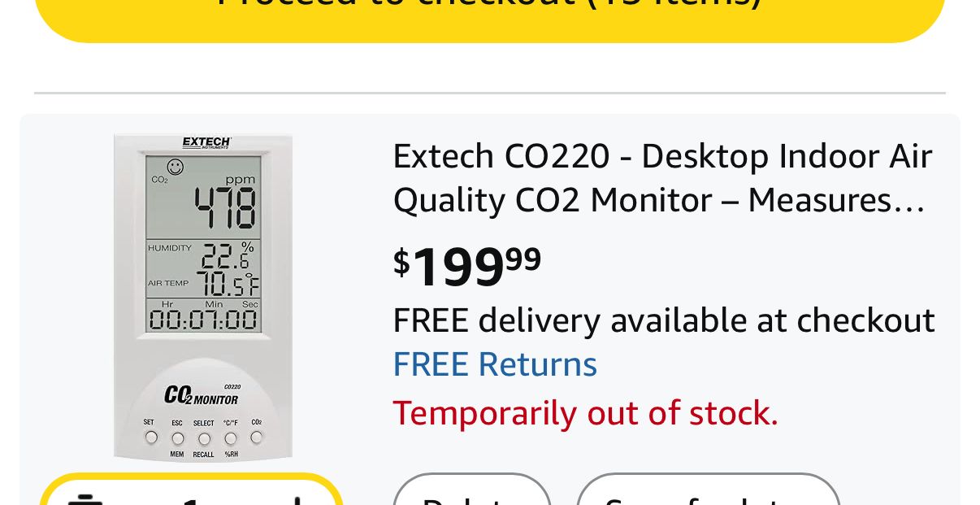Open the Extech CO220 product title link

[x=661, y=178]
